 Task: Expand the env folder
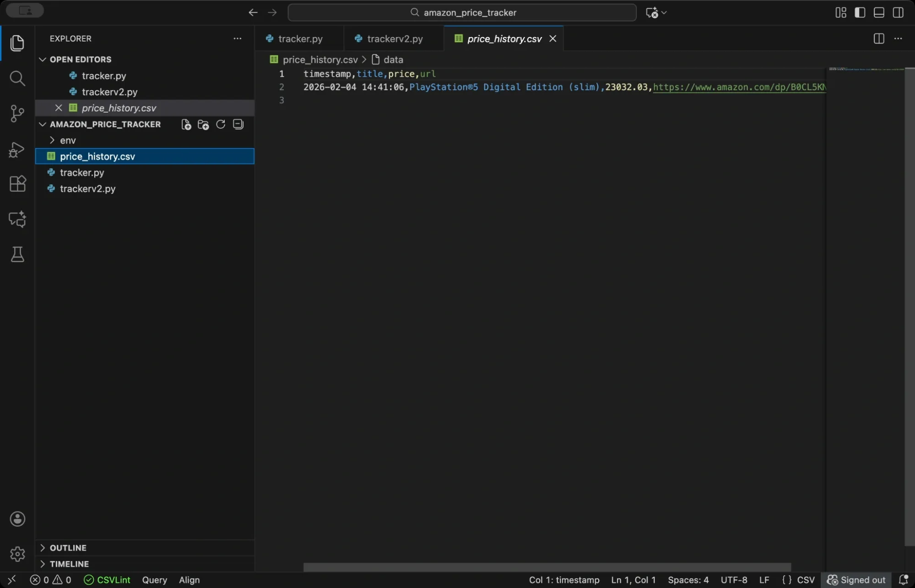tap(68, 140)
